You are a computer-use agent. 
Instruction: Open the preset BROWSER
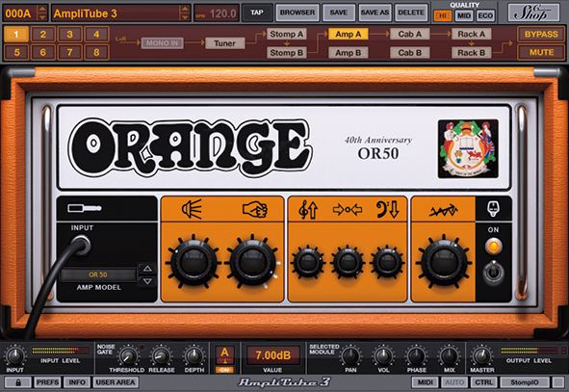297,13
